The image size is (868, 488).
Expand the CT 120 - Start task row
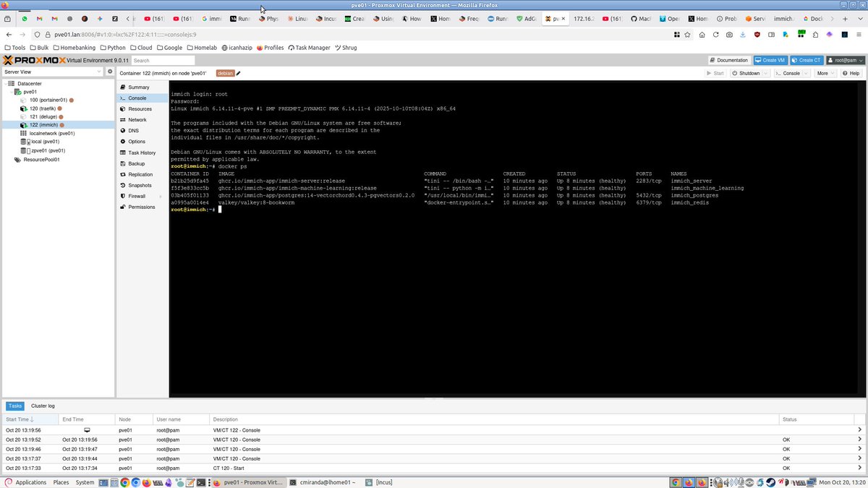pyautogui.click(x=859, y=468)
